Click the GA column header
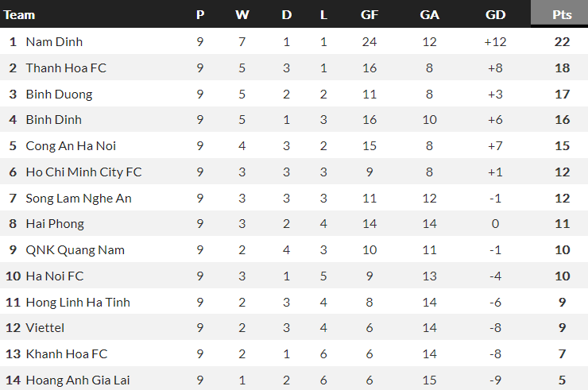This screenshot has height=390, width=588. coord(429,14)
